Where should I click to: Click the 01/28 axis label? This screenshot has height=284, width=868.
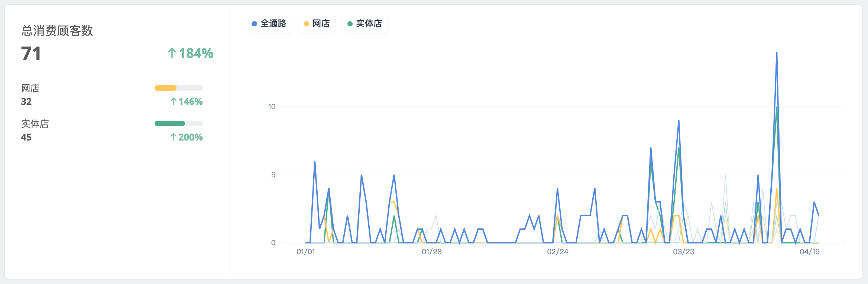pyautogui.click(x=432, y=252)
